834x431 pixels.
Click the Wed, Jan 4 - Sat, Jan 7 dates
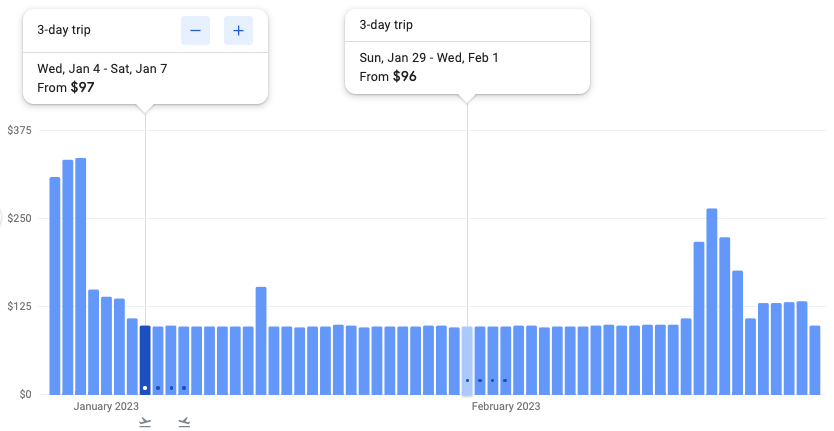103,68
